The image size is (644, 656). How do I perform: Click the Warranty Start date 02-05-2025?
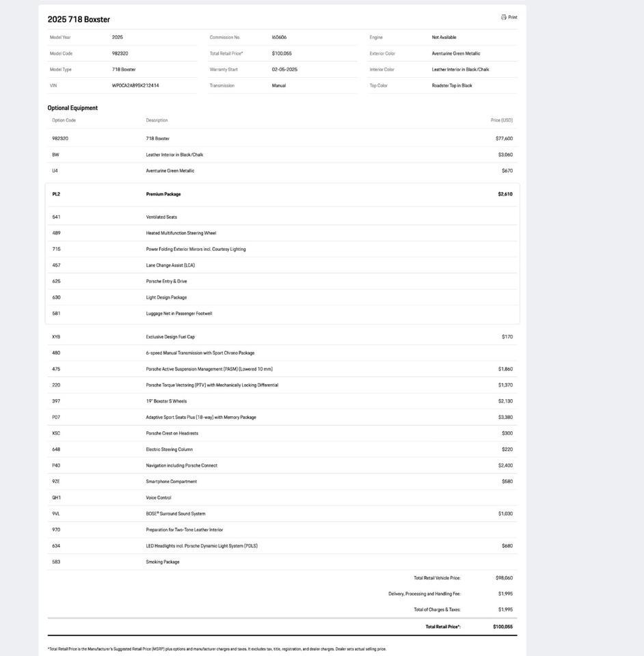click(x=284, y=70)
